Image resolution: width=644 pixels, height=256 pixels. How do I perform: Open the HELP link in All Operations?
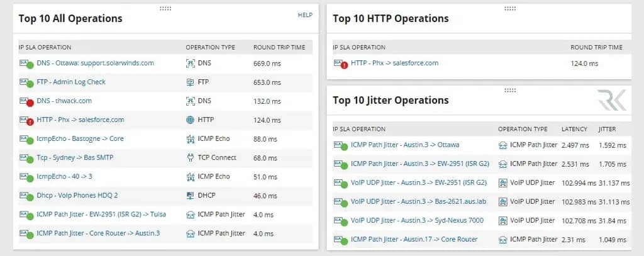pos(305,15)
